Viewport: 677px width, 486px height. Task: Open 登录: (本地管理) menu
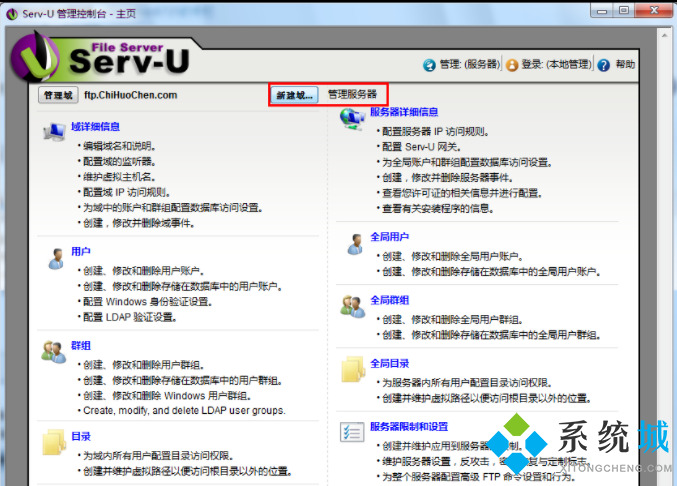pos(556,65)
